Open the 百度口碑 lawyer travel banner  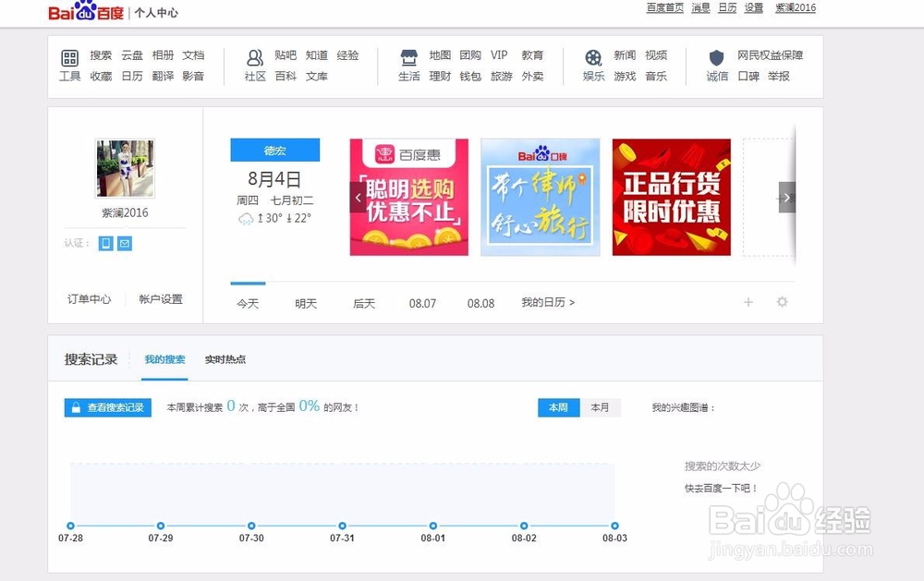pos(541,198)
